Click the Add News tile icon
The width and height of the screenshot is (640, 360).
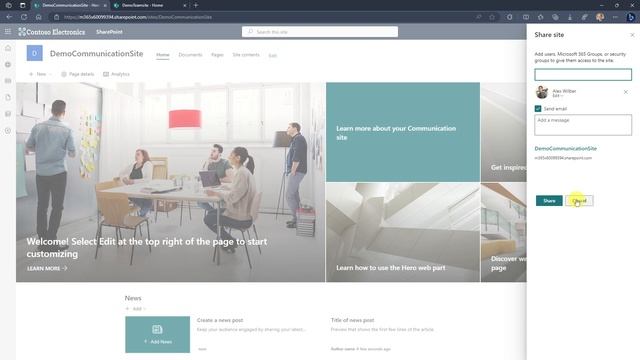point(158,329)
